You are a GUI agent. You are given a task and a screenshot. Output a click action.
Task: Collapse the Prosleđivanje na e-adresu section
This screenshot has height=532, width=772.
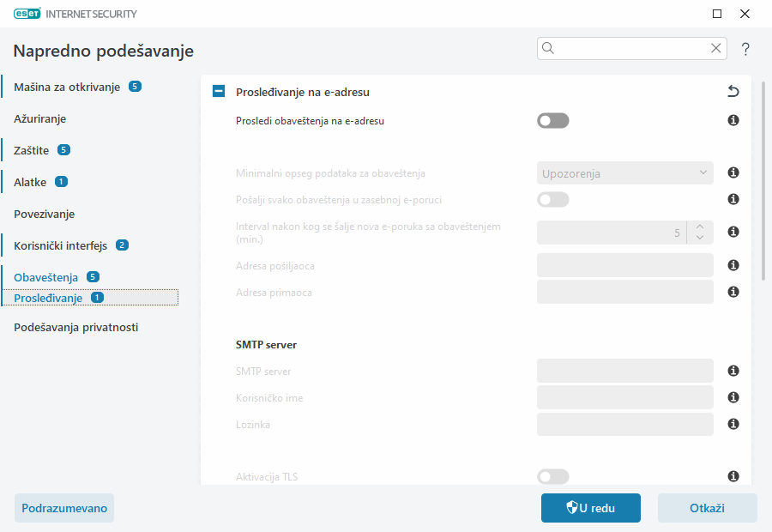point(219,92)
